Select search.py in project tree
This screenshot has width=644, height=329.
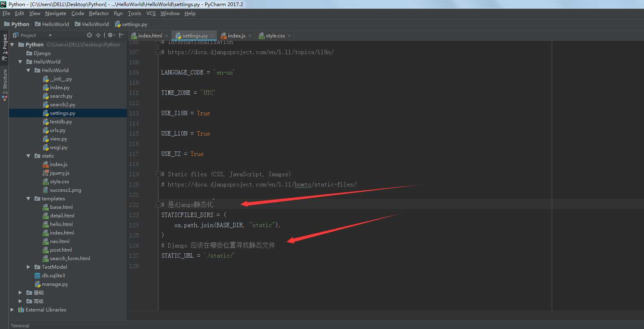click(x=58, y=96)
